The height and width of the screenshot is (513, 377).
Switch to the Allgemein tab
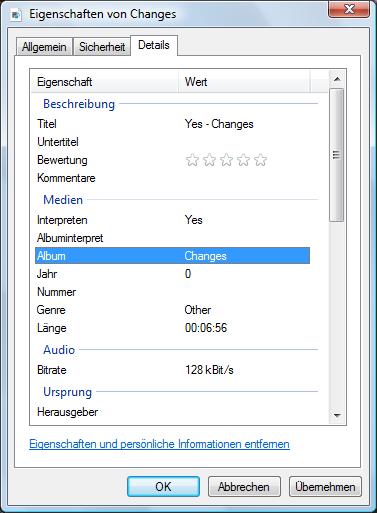point(44,47)
